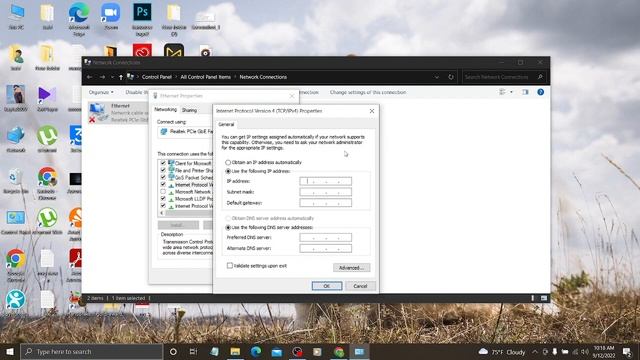Open the purple play-arrow desktop shortcut
640x360 pixels.
pyautogui.click(x=47, y=98)
